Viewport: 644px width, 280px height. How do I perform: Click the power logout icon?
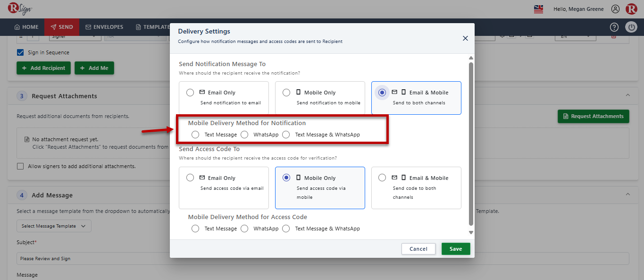(x=631, y=27)
